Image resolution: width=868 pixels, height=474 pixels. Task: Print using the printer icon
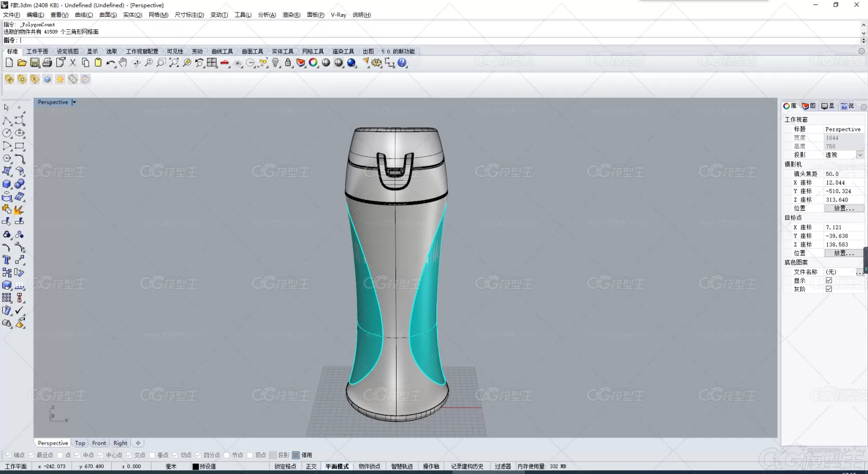[x=47, y=63]
